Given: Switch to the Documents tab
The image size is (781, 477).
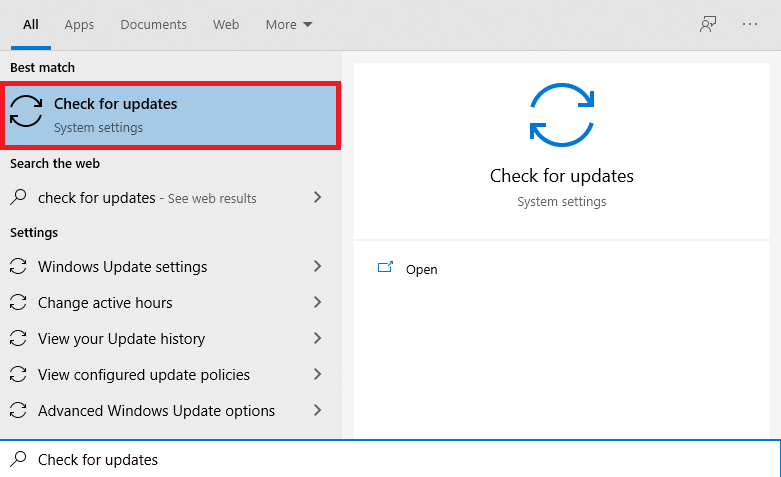Looking at the screenshot, I should click(x=153, y=25).
